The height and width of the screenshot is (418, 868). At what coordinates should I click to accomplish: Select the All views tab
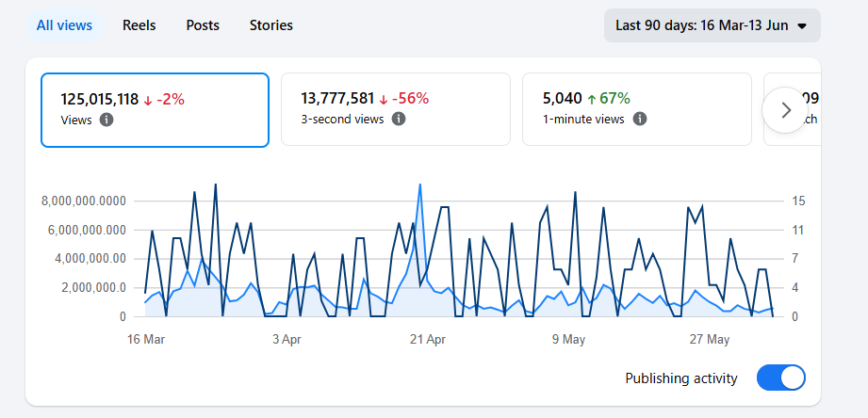pos(64,25)
